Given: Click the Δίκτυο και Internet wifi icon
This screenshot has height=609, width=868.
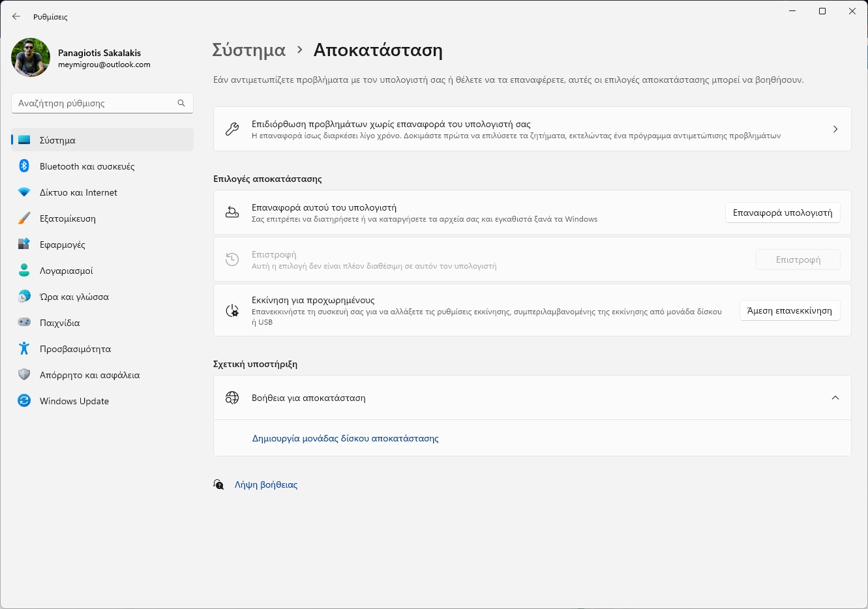Looking at the screenshot, I should 24,192.
